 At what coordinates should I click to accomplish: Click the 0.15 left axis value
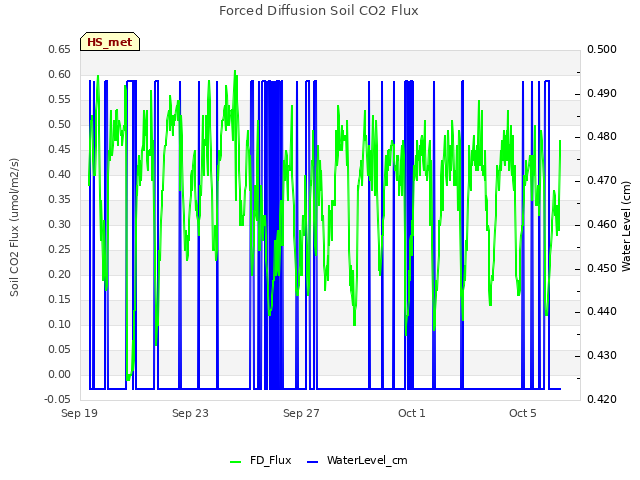(60, 299)
